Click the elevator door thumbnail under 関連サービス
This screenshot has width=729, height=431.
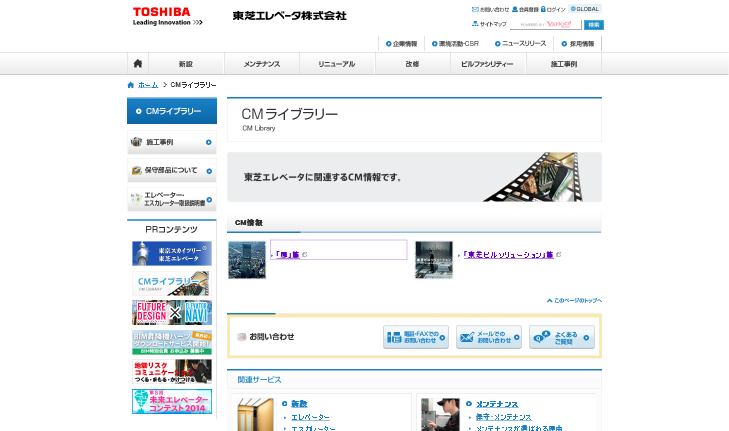(255, 415)
